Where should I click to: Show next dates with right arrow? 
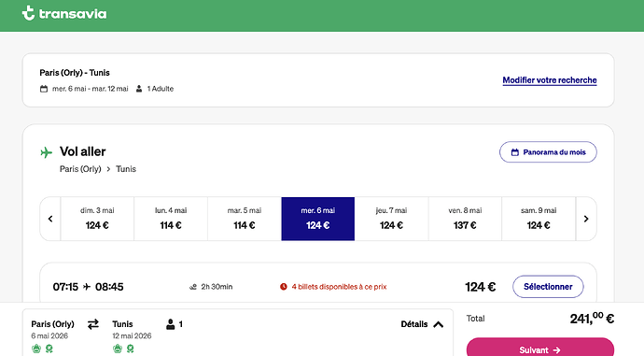point(586,219)
